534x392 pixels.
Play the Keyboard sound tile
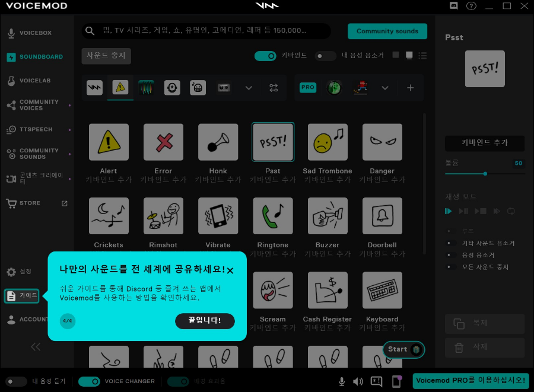[x=382, y=290]
